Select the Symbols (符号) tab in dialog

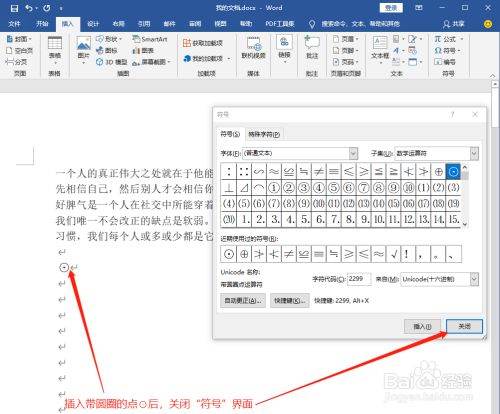[230, 134]
